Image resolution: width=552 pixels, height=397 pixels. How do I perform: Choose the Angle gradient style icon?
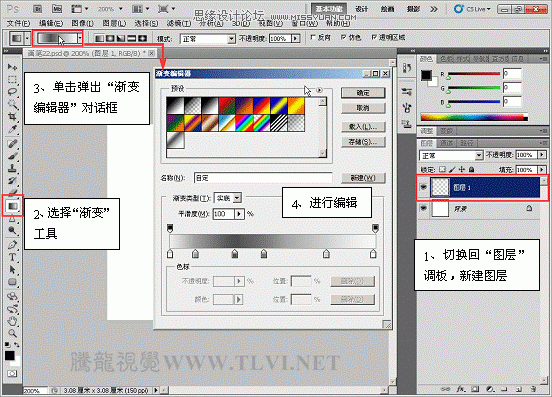pos(121,38)
